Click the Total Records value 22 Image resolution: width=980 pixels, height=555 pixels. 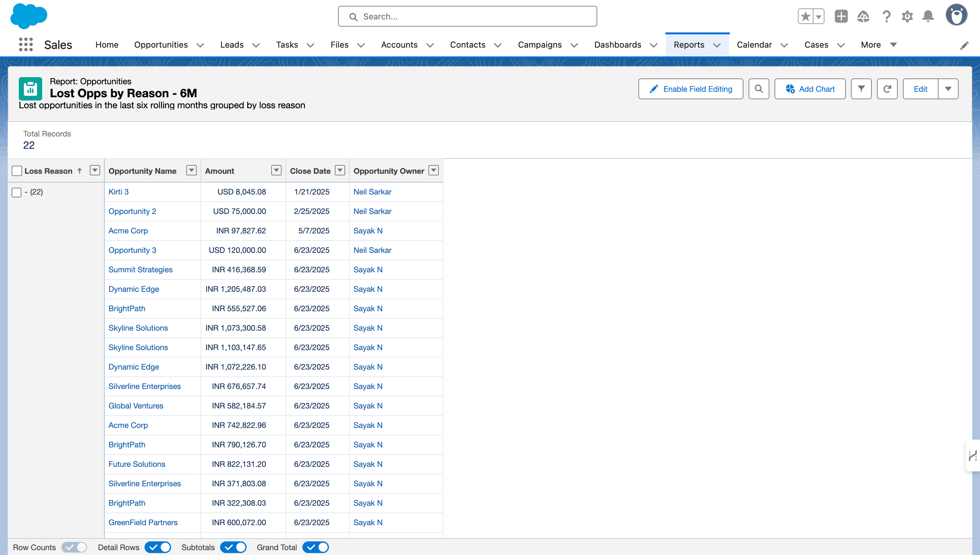[x=29, y=145]
